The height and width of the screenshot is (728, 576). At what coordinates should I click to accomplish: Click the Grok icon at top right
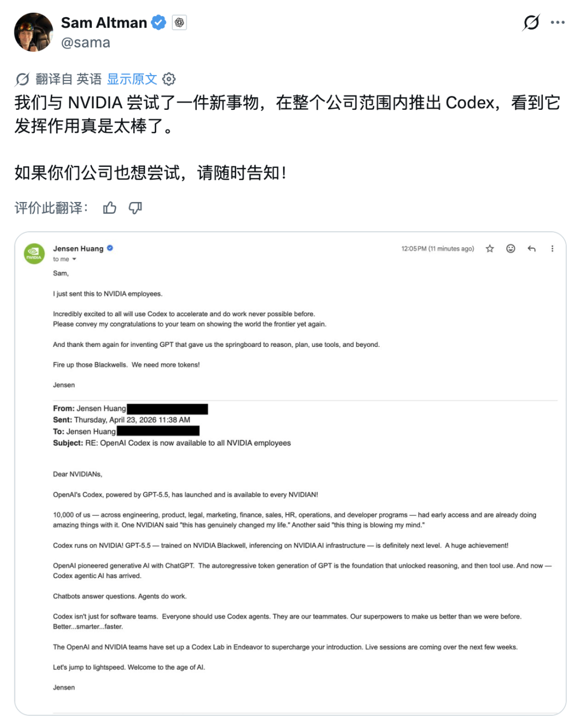[531, 22]
